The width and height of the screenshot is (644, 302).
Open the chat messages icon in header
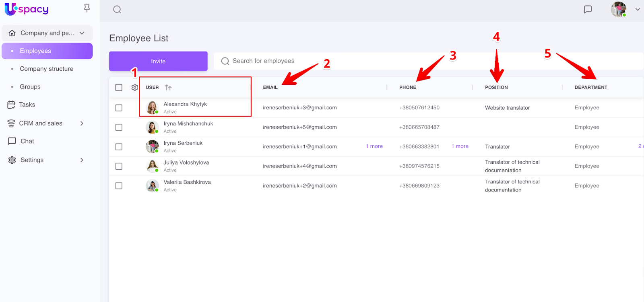[588, 9]
